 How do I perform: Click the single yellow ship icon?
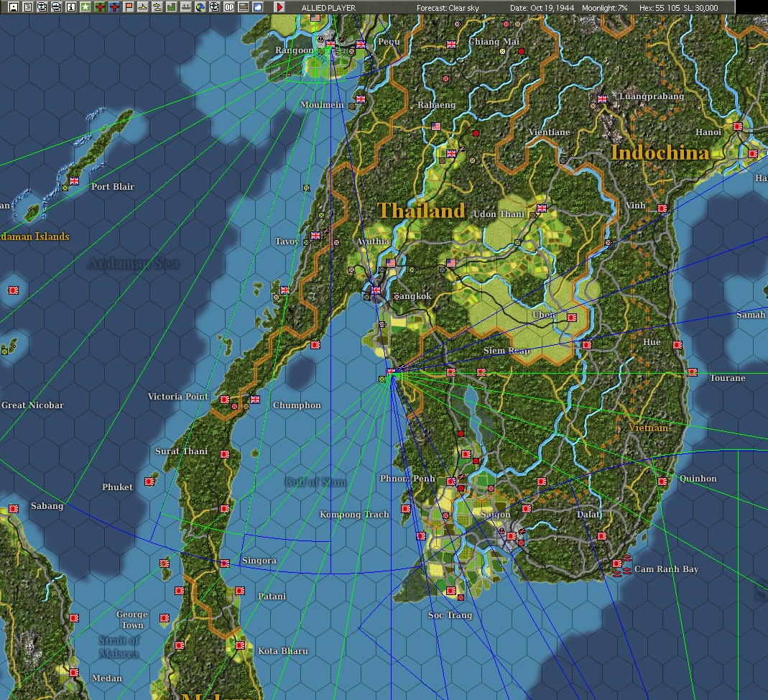(x=142, y=7)
